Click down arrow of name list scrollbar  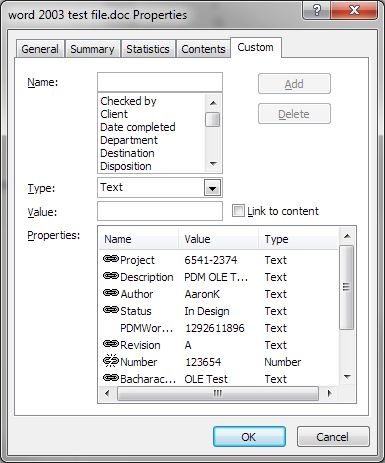pyautogui.click(x=213, y=164)
